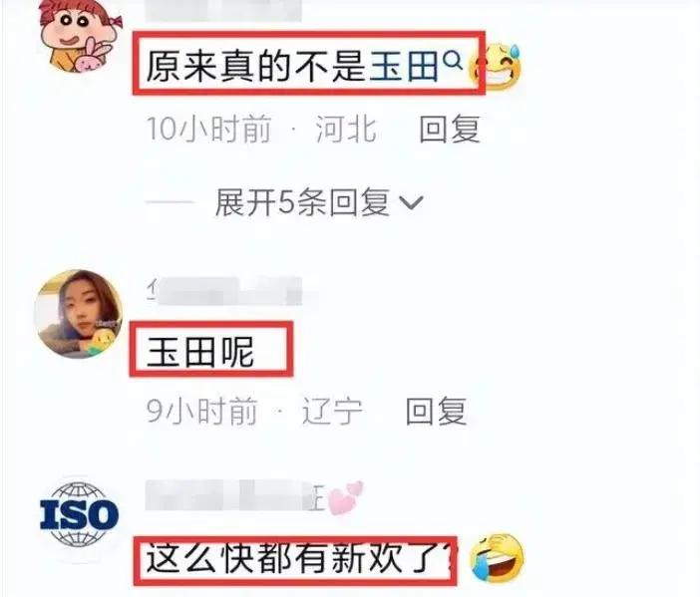Image resolution: width=700 pixels, height=597 pixels.
Task: Click the chevron arrow after 展开5条回复
Action: tap(411, 203)
